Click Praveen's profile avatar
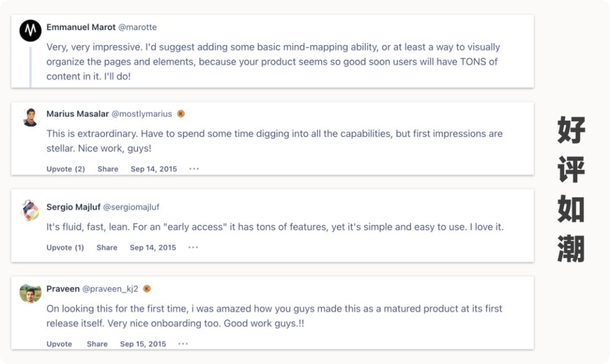 coord(30,292)
